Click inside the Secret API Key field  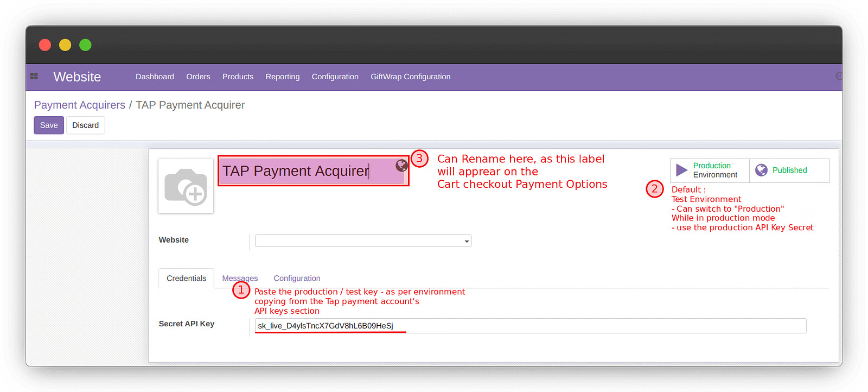click(x=530, y=326)
